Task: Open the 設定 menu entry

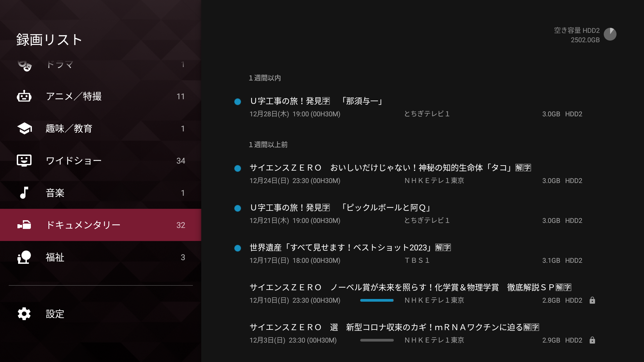Action: tap(55, 314)
